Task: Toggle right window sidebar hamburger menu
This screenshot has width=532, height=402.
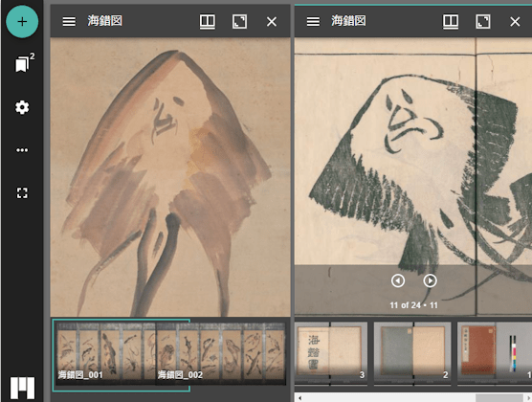Action: tap(313, 21)
